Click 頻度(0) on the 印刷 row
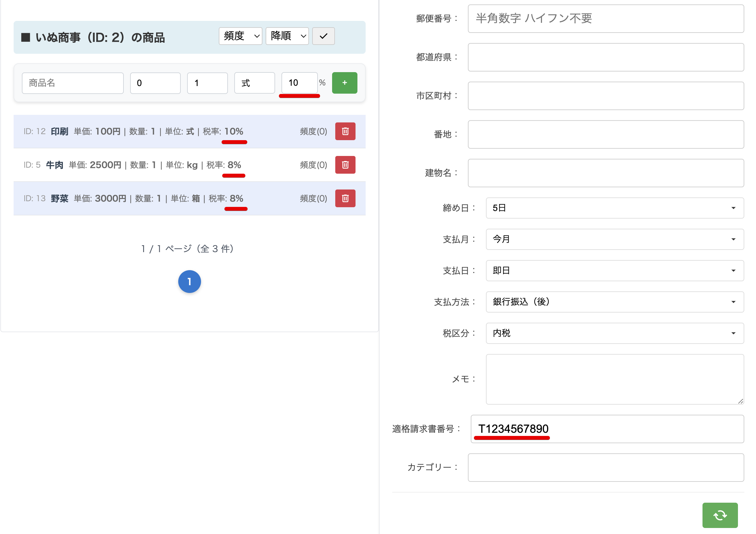The image size is (756, 534). pos(313,132)
